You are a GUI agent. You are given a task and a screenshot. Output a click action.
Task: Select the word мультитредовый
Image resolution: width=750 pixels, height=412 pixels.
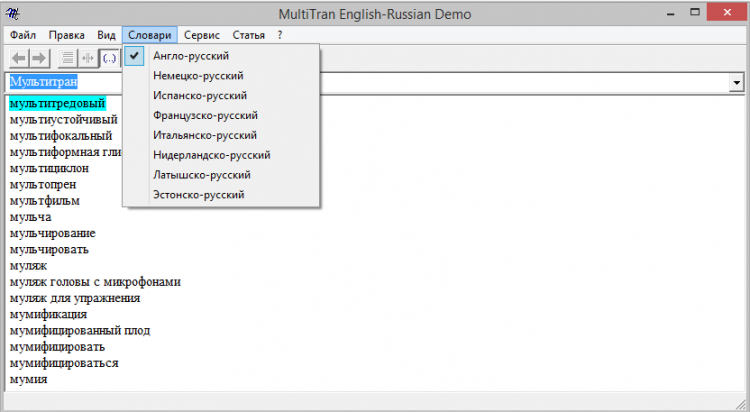[57, 103]
